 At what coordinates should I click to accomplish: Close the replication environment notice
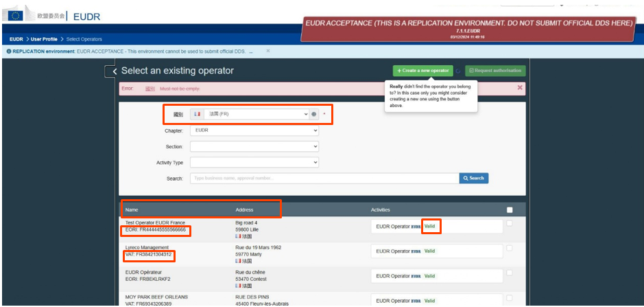tap(267, 51)
